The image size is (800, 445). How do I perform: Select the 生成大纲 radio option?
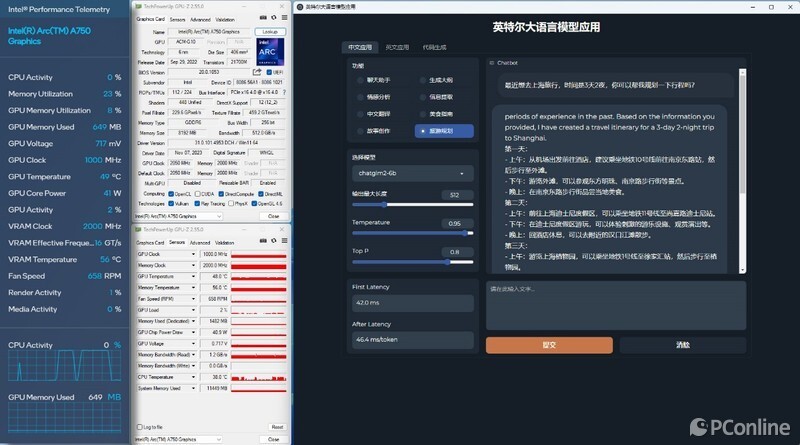coord(422,80)
